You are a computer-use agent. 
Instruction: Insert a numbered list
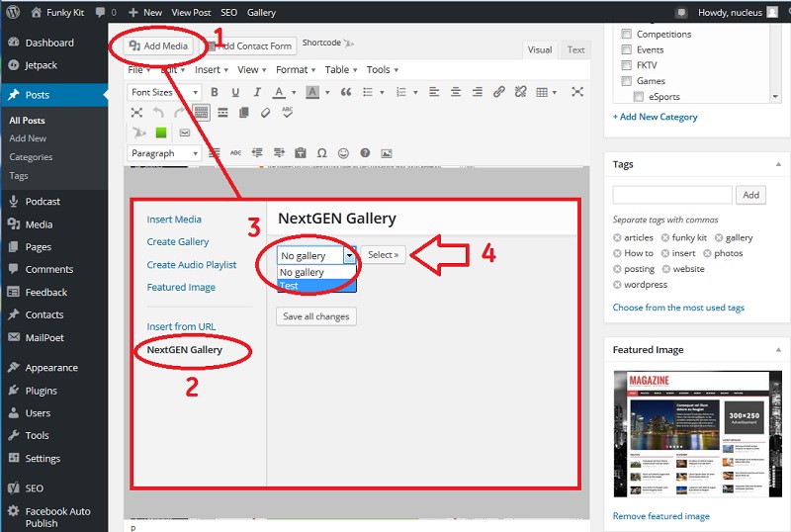coord(401,92)
